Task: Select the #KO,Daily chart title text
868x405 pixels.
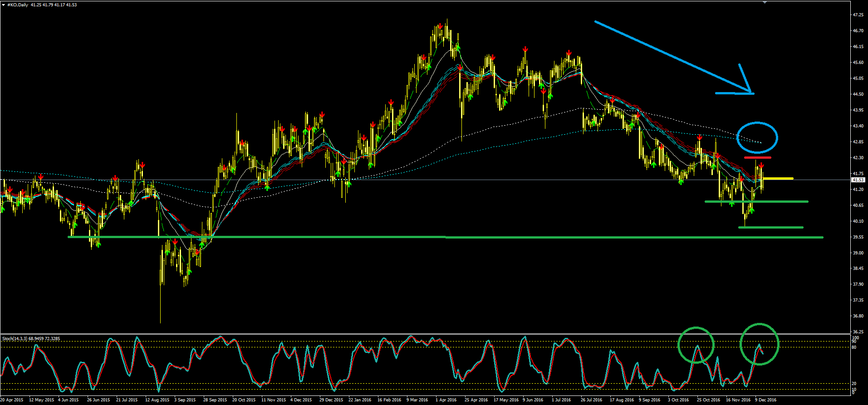Action: (18, 5)
